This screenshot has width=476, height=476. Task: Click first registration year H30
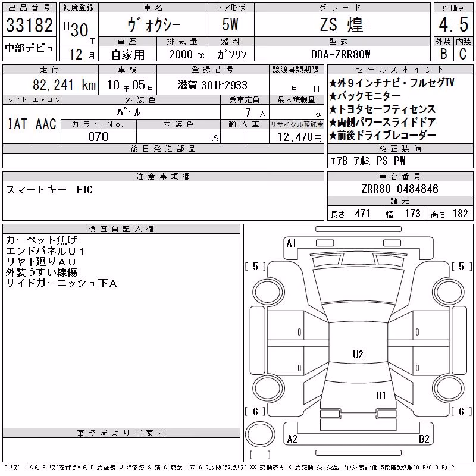(x=76, y=29)
